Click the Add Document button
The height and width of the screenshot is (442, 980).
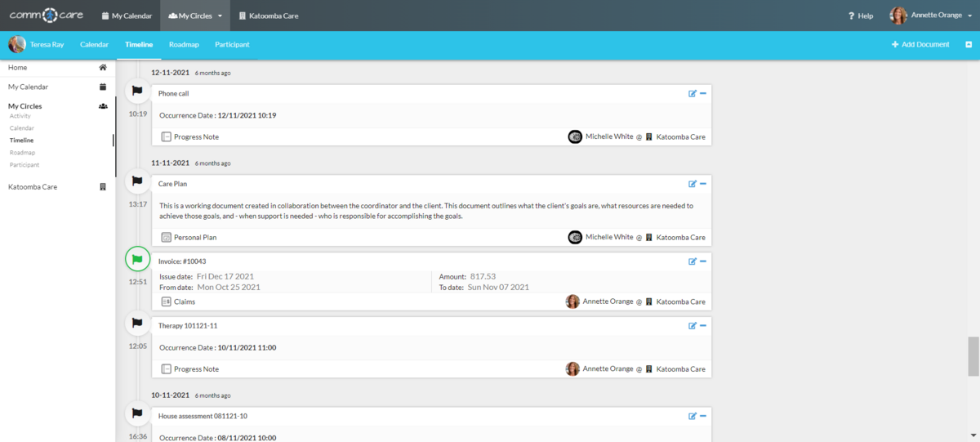point(920,44)
